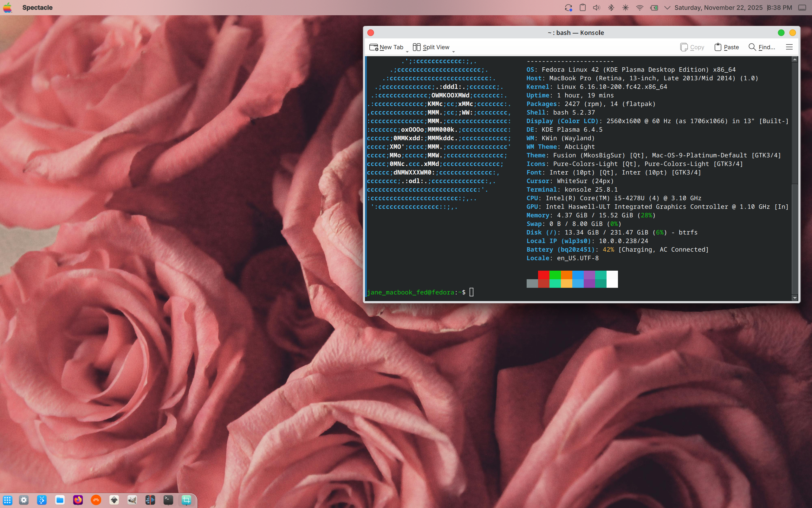Click the Copy button in the Konsole toolbar
The width and height of the screenshot is (812, 508).
pos(692,47)
